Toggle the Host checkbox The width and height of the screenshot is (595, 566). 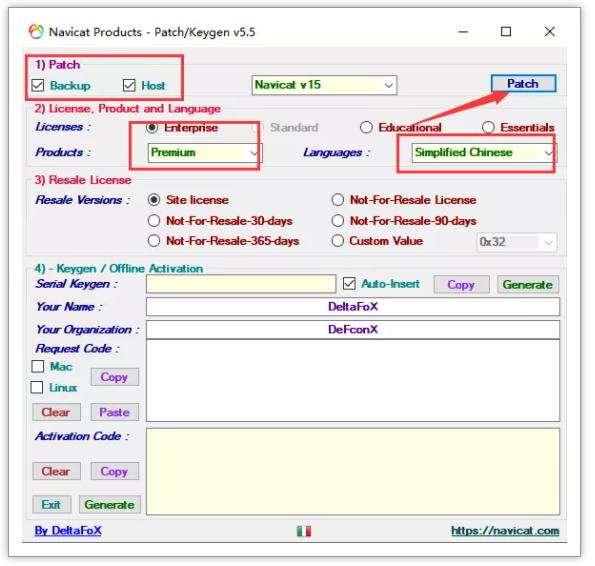click(x=129, y=85)
